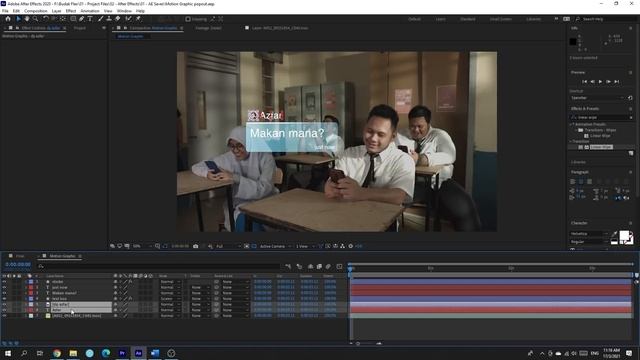Open the Spacebar shortcut dropdown in Preview

pyautogui.click(x=597, y=98)
